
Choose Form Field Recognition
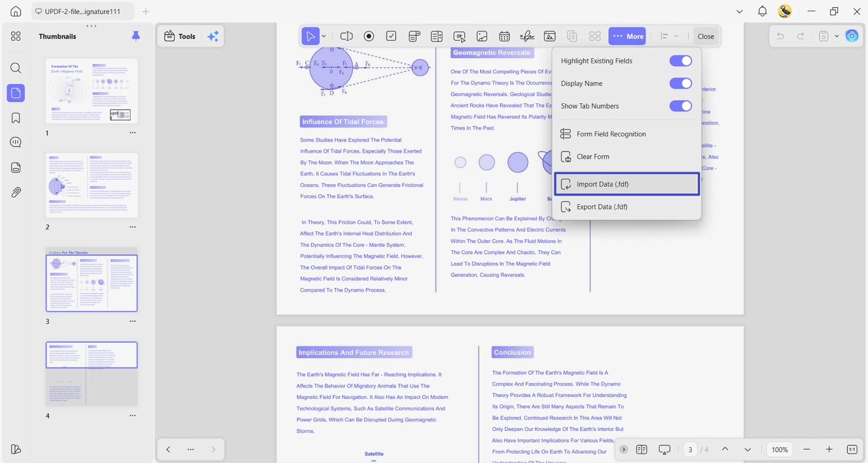pos(627,134)
